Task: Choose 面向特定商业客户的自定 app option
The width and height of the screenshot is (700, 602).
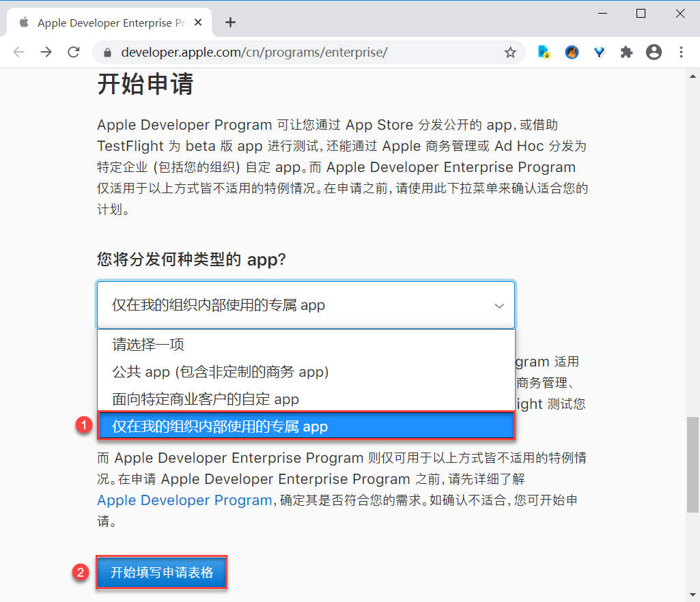Action: (306, 399)
